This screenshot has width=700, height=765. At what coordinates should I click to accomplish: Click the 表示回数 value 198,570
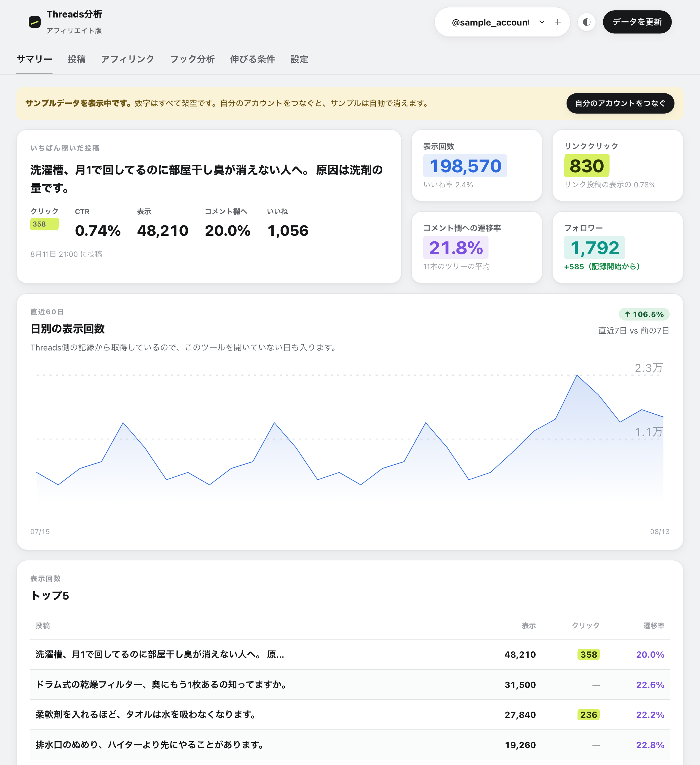(465, 166)
